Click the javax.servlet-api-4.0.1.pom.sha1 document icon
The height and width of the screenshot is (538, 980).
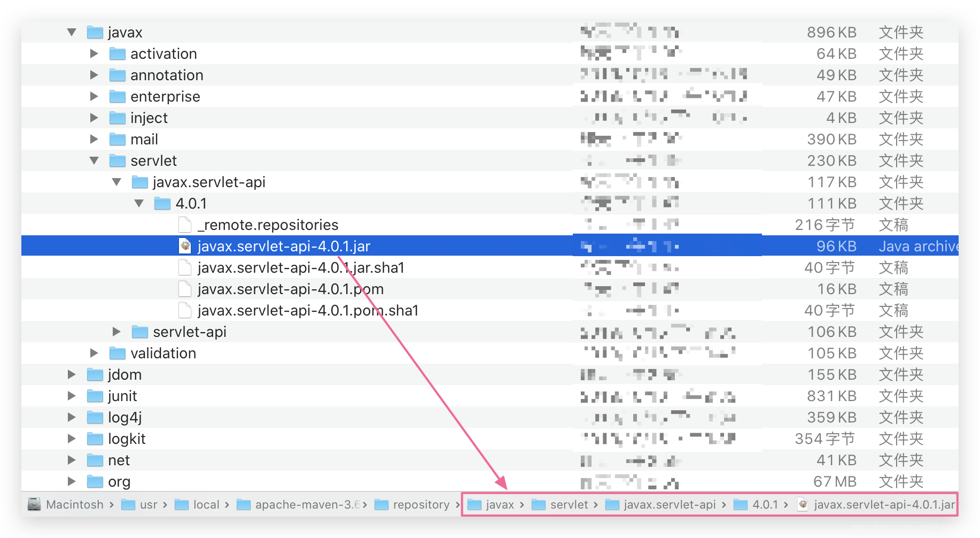click(x=185, y=310)
